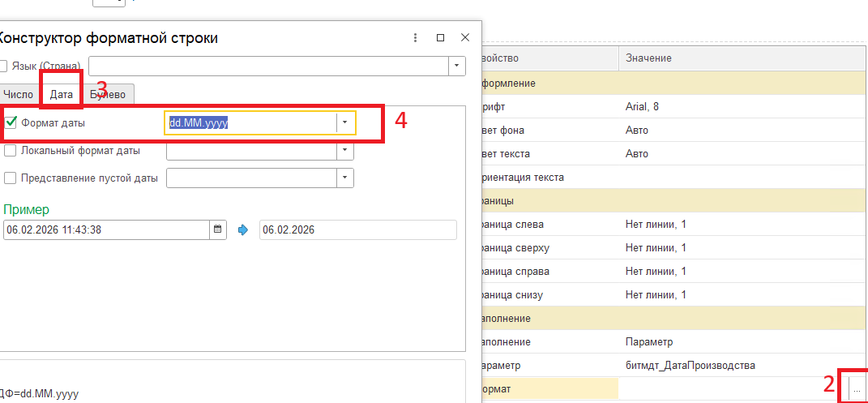868x403 pixels.
Task: Switch to the Дата tab
Action: (62, 94)
